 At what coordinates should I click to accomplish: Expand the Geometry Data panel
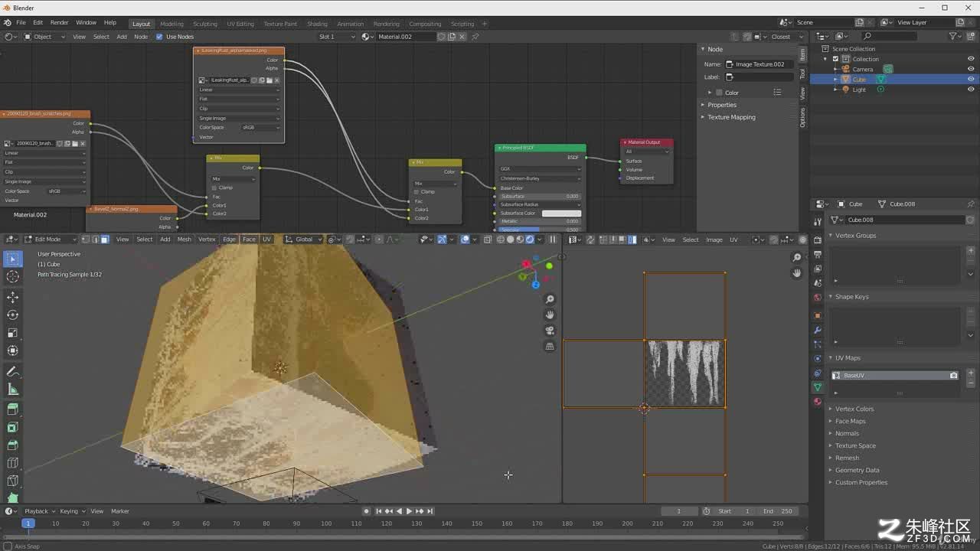pyautogui.click(x=857, y=470)
